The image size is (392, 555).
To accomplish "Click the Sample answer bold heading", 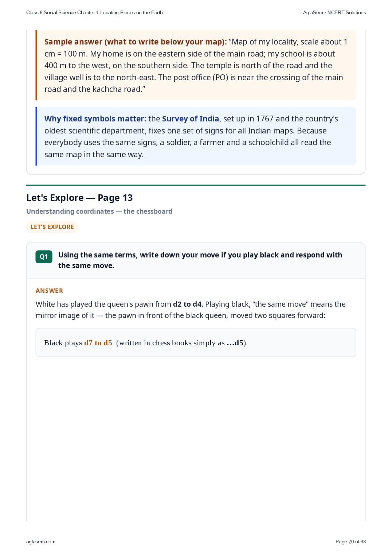I will pyautogui.click(x=136, y=42).
